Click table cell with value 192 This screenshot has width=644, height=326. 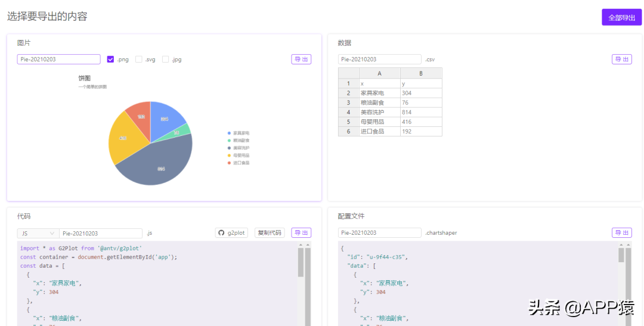pos(421,131)
